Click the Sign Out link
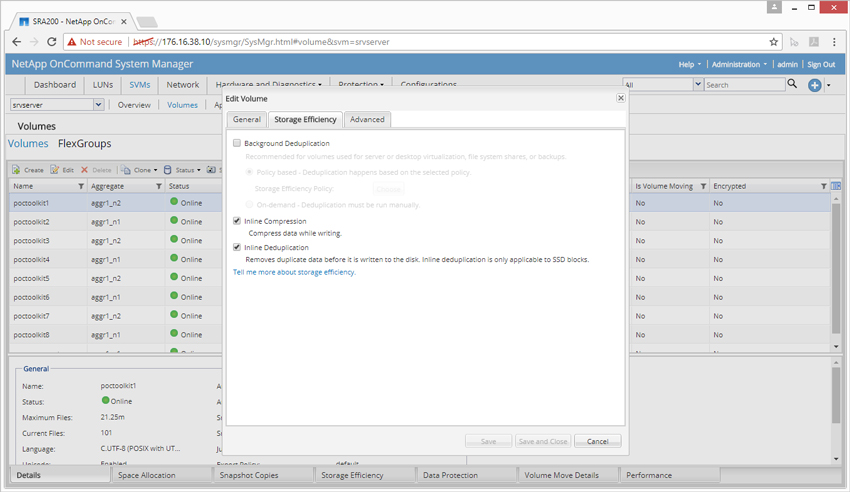The image size is (850, 492). 821,64
